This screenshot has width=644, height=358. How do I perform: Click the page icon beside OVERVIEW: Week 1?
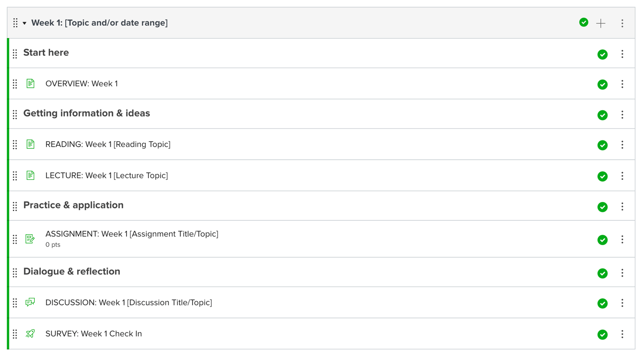30,84
